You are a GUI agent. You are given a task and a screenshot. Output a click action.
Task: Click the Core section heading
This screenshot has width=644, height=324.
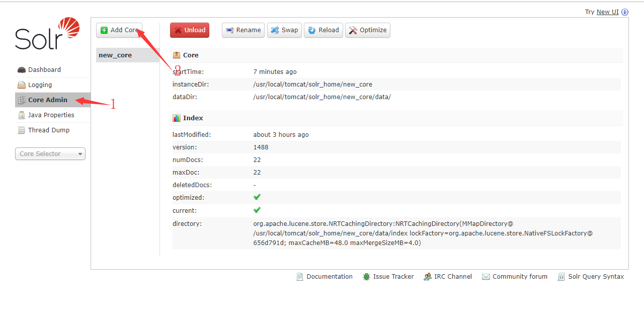[x=191, y=55]
